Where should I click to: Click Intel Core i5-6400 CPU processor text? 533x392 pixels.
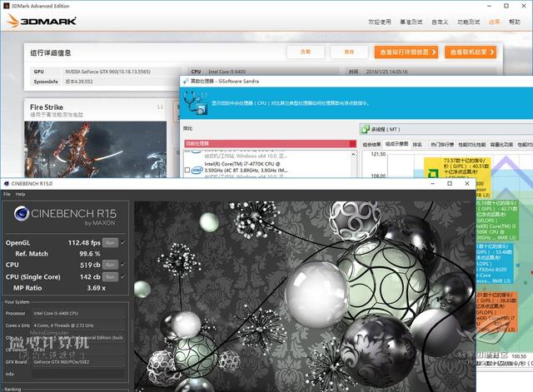click(56, 313)
